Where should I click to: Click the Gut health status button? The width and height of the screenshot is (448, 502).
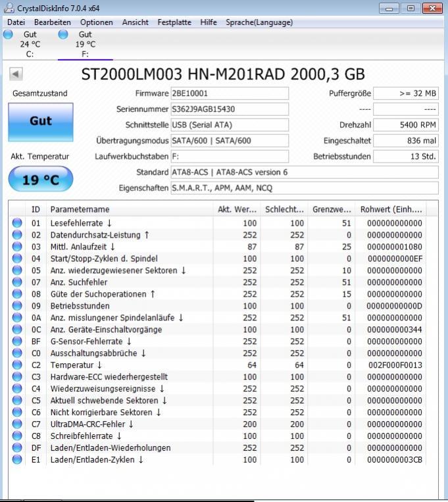(41, 122)
